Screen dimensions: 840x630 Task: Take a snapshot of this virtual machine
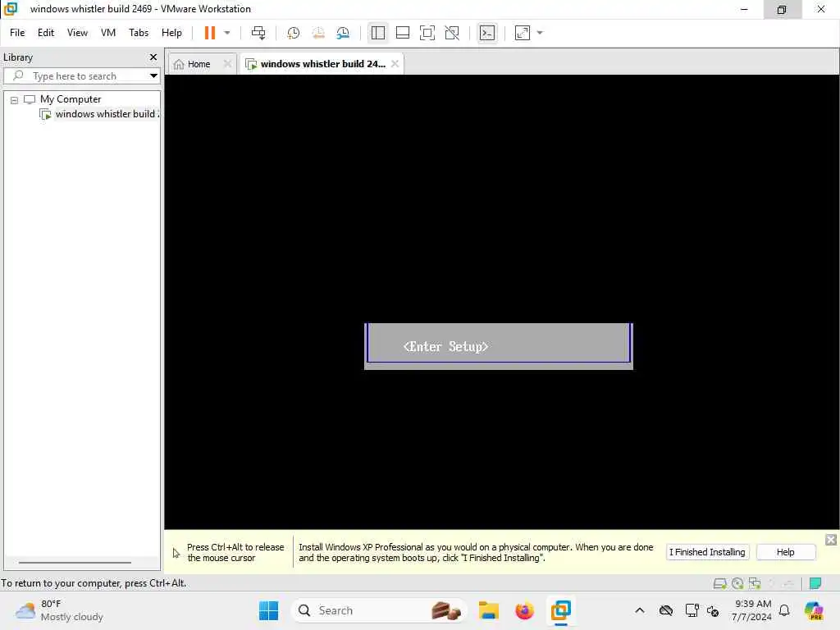point(293,33)
